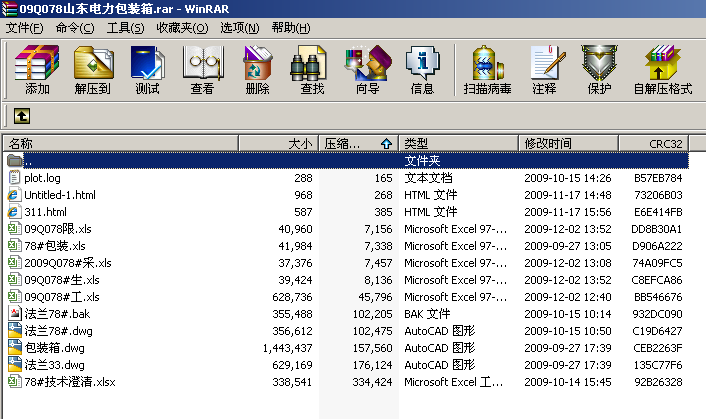Click the date 2009-11-17 15:56

[x=568, y=212]
